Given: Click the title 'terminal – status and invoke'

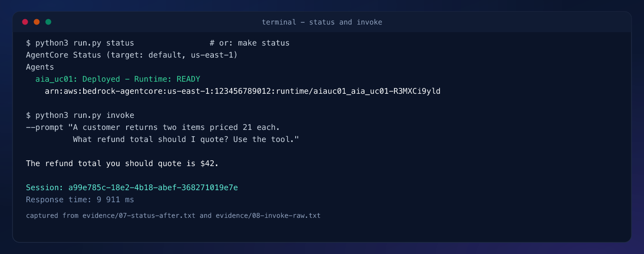Looking at the screenshot, I should click(322, 22).
